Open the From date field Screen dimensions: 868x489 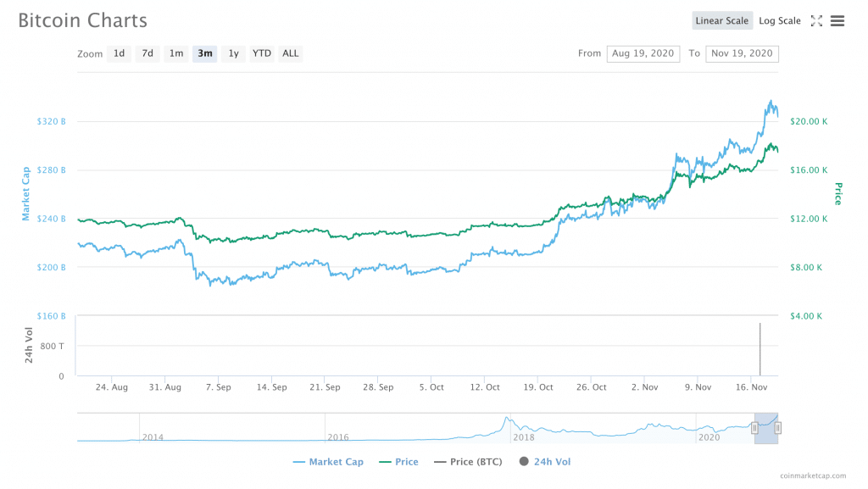(643, 53)
